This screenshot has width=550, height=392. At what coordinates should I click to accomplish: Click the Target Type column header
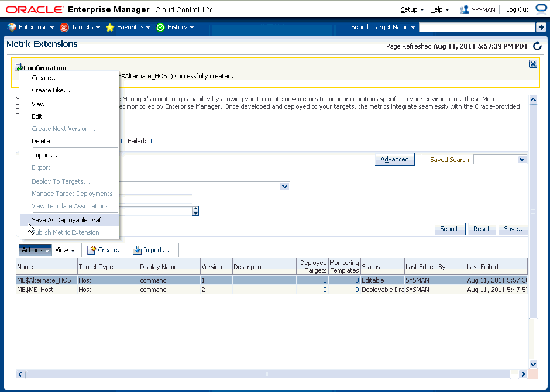point(108,267)
